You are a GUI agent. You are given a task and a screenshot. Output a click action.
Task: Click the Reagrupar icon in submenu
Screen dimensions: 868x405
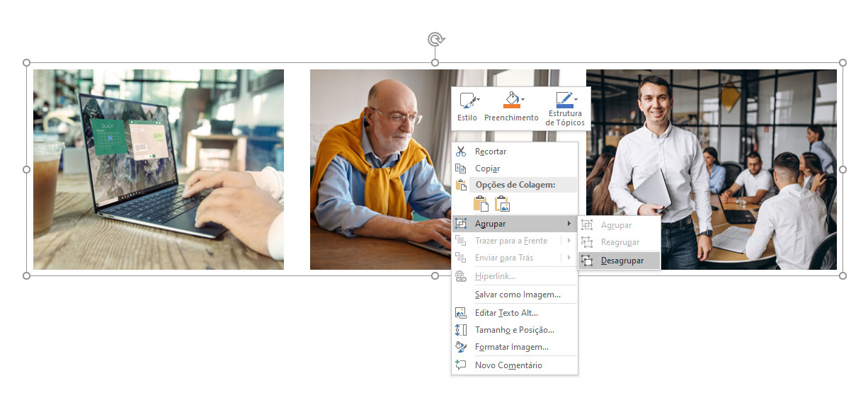(x=587, y=242)
